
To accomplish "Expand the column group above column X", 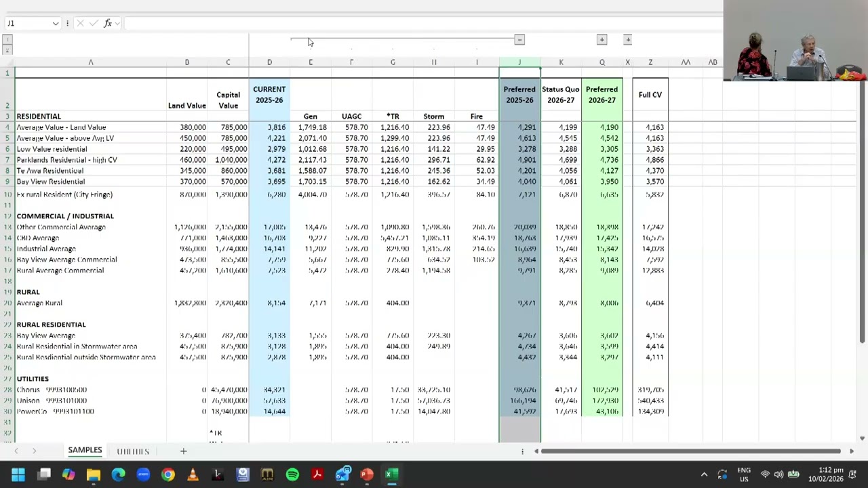I will coord(628,40).
